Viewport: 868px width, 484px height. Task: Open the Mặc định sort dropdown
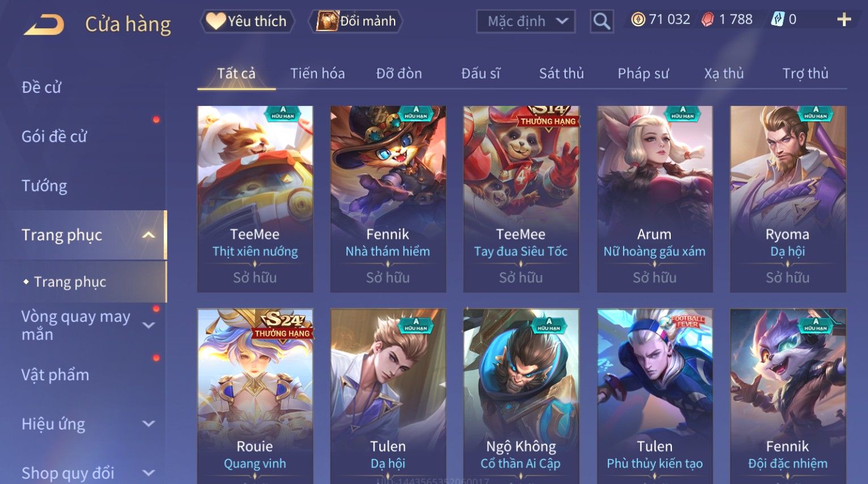pyautogui.click(x=526, y=22)
